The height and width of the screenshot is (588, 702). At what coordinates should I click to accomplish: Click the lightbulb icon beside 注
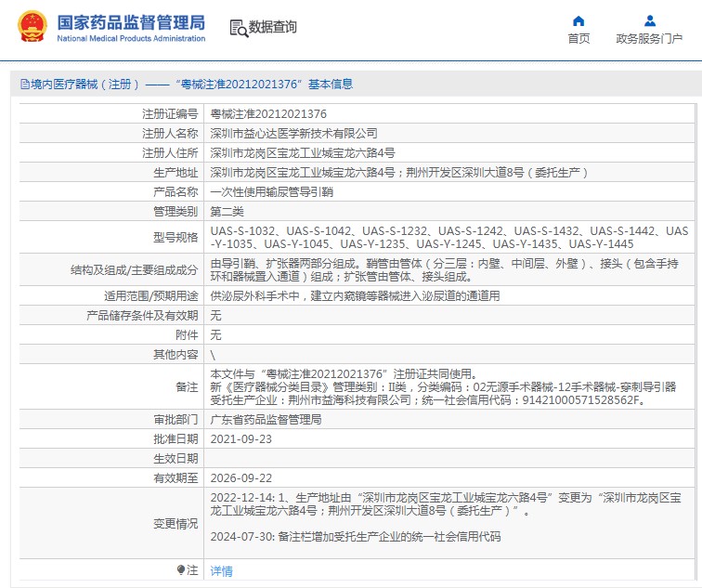pos(181,569)
